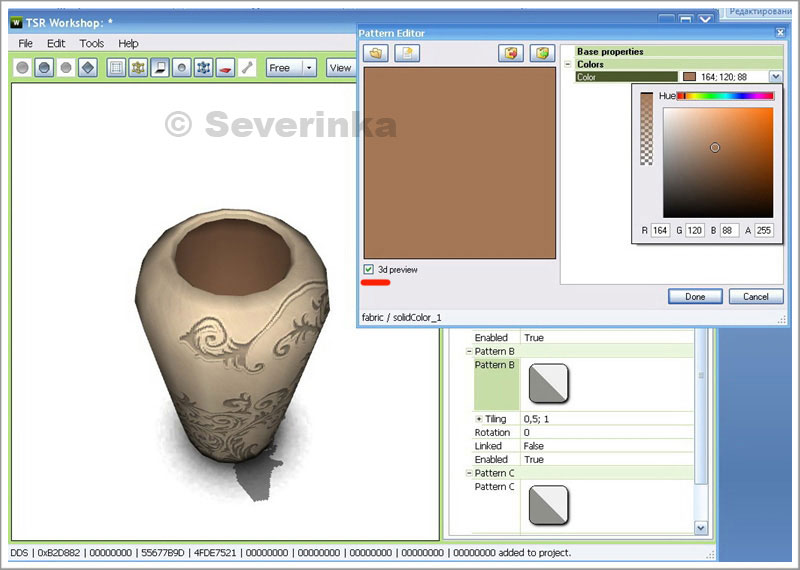Collapse the Colors section
This screenshot has width=800, height=570.
pyautogui.click(x=568, y=64)
